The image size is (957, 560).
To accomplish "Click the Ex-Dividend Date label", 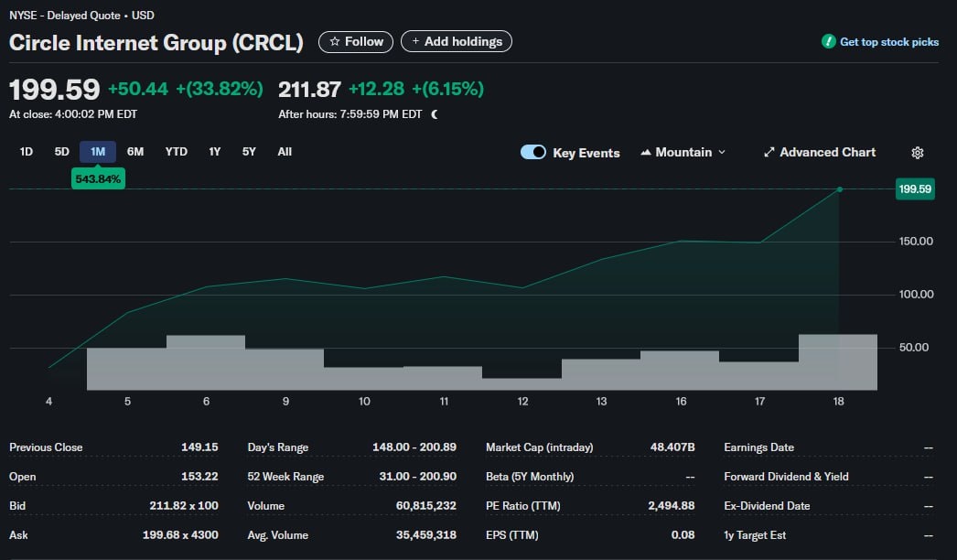I will (767, 506).
